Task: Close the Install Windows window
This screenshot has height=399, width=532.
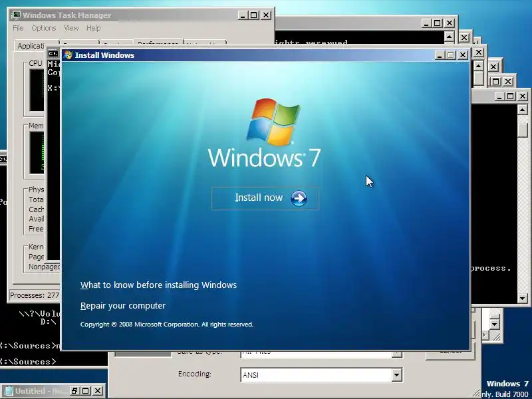Action: (463, 55)
